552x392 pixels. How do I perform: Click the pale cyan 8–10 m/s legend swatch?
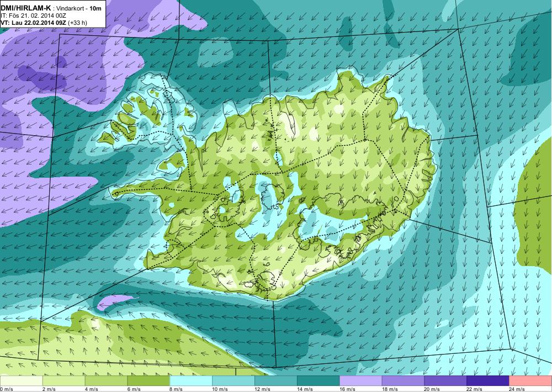click(x=191, y=381)
